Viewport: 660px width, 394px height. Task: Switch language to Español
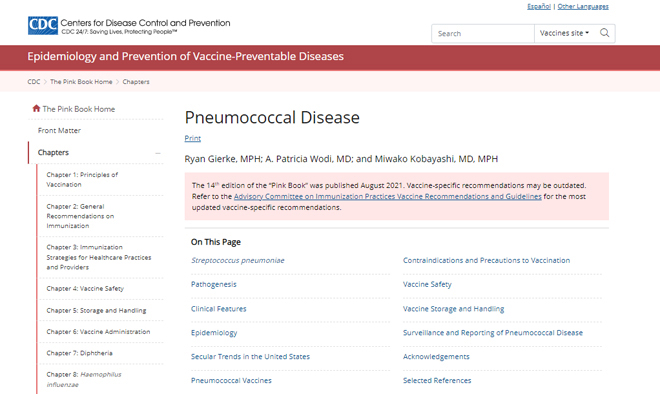[x=539, y=6]
